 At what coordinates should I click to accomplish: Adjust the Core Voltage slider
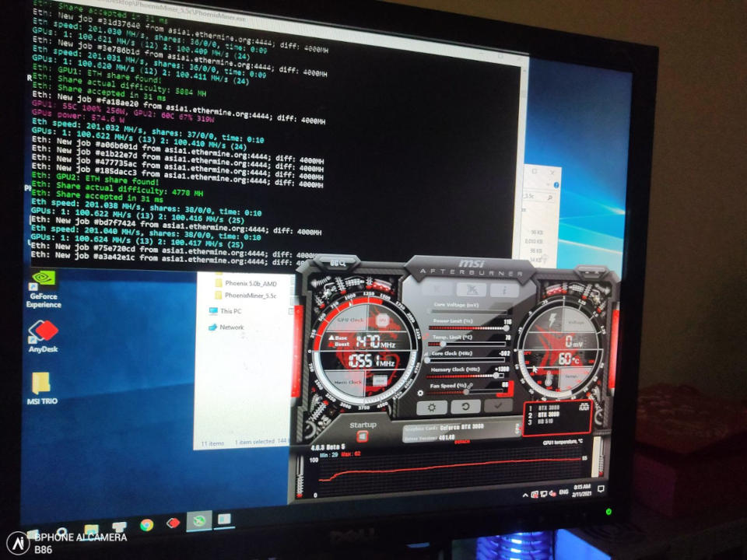[x=468, y=311]
